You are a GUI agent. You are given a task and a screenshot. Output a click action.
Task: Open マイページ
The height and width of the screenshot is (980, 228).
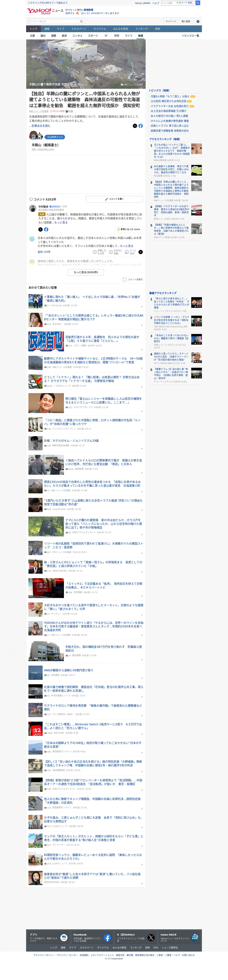pos(171,21)
